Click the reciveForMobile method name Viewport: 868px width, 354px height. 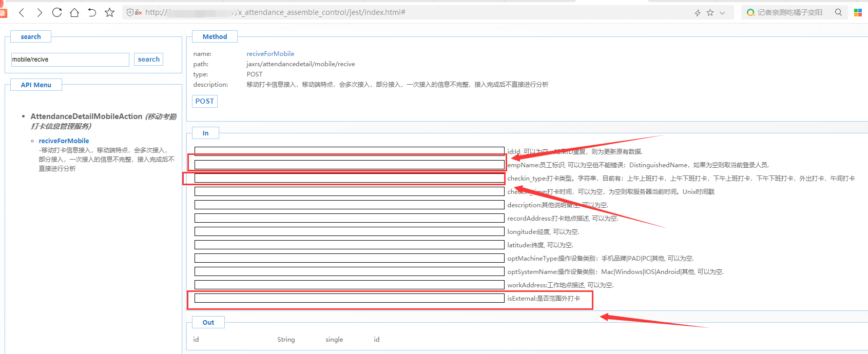[271, 53]
